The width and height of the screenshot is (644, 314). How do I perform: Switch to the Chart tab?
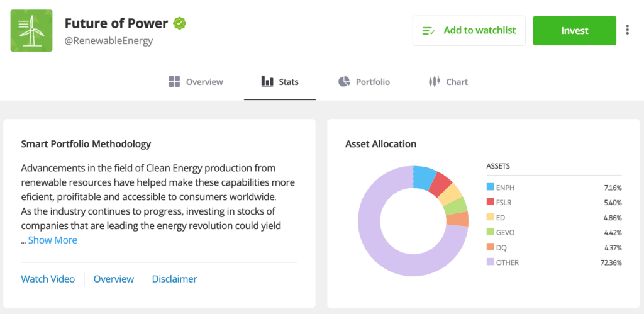[x=457, y=82]
